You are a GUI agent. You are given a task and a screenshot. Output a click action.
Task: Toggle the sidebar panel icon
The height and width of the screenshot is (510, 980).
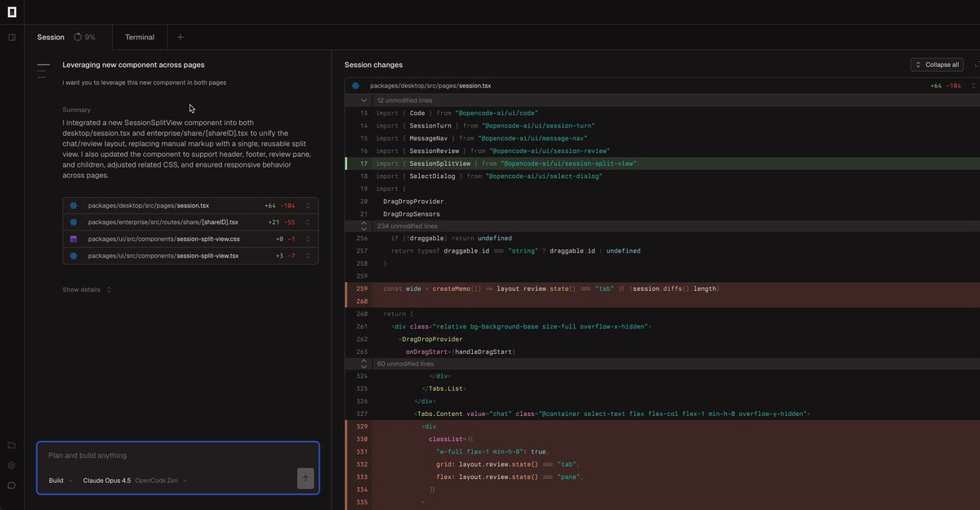[11, 37]
